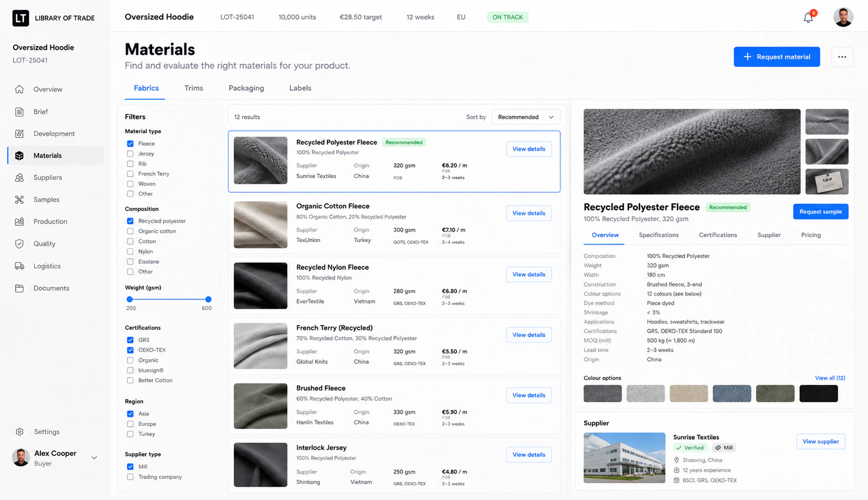Open the Pricing detail tab
868x500 pixels.
pyautogui.click(x=811, y=235)
